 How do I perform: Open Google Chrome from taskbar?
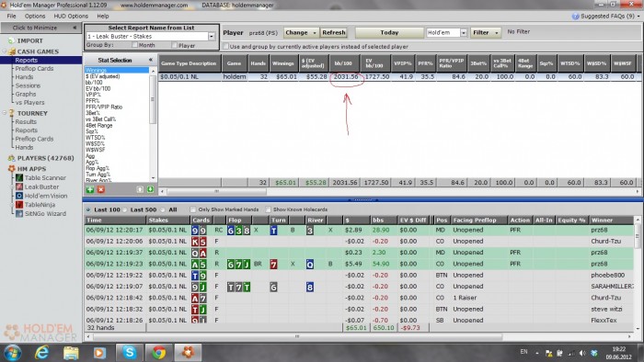pos(159,353)
